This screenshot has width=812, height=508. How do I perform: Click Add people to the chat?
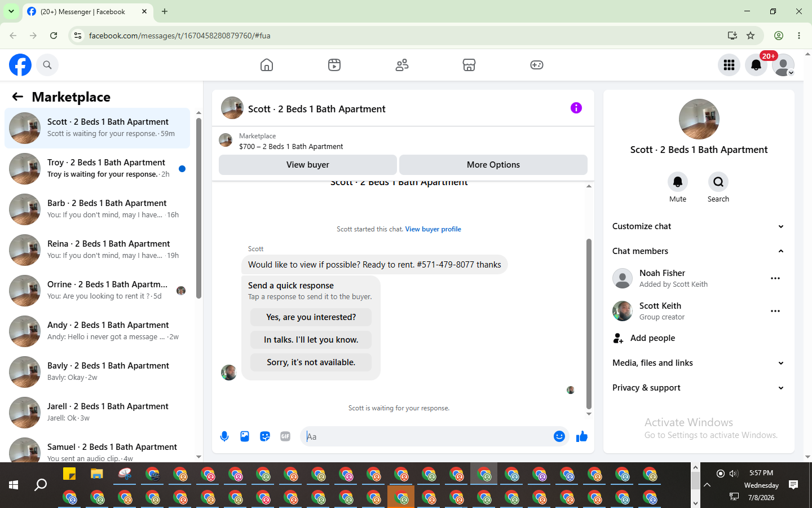[x=699, y=338]
